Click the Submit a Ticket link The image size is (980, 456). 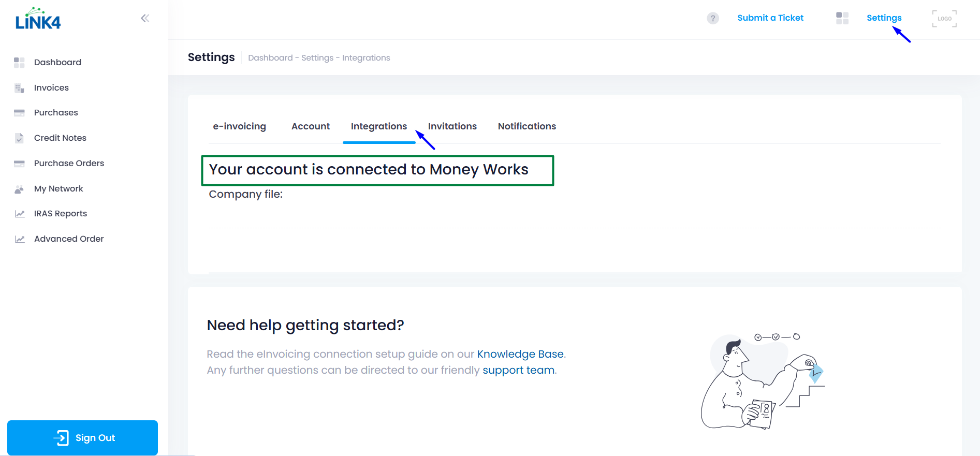770,18
